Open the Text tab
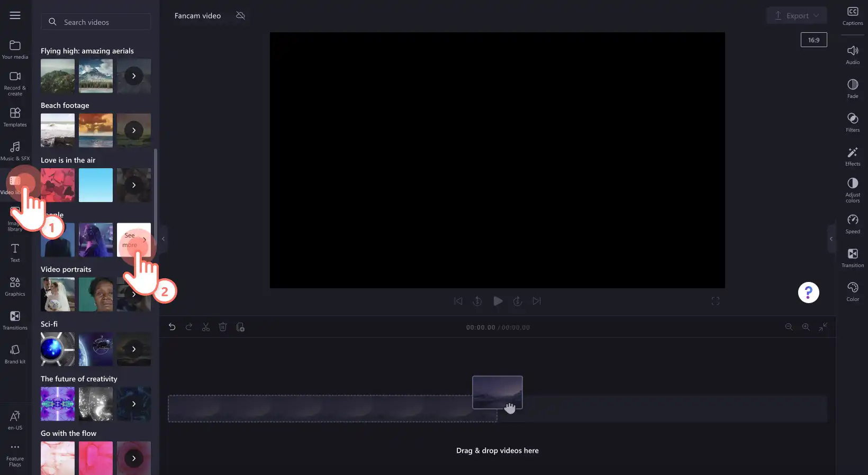 point(15,253)
